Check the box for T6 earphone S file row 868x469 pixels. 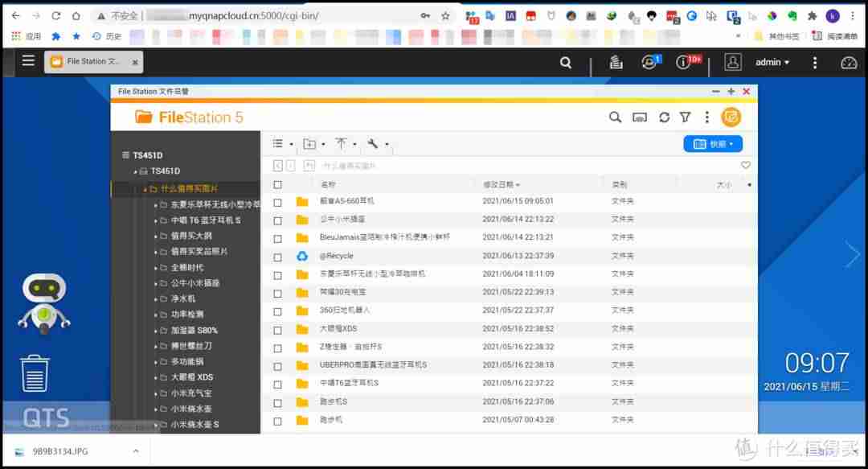point(277,385)
